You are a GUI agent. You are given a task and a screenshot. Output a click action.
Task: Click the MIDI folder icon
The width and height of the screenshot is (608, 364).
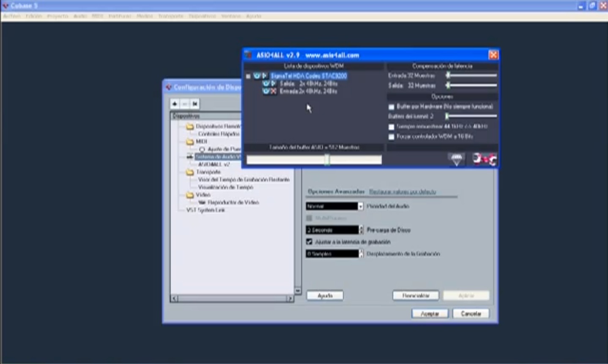click(x=190, y=142)
